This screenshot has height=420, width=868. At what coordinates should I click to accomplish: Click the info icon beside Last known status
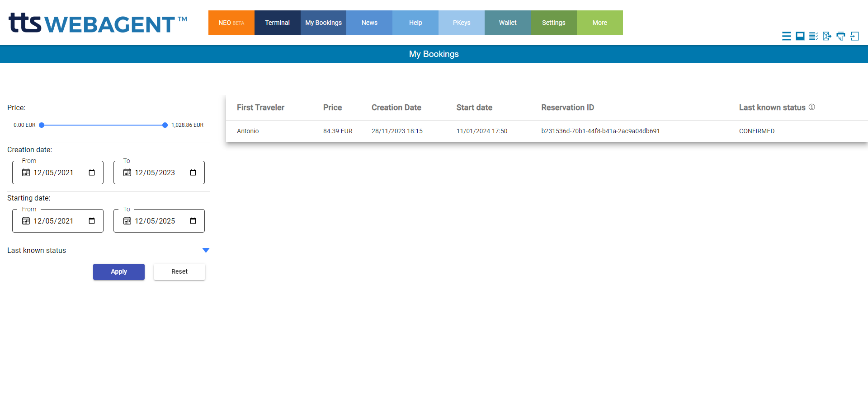point(812,107)
